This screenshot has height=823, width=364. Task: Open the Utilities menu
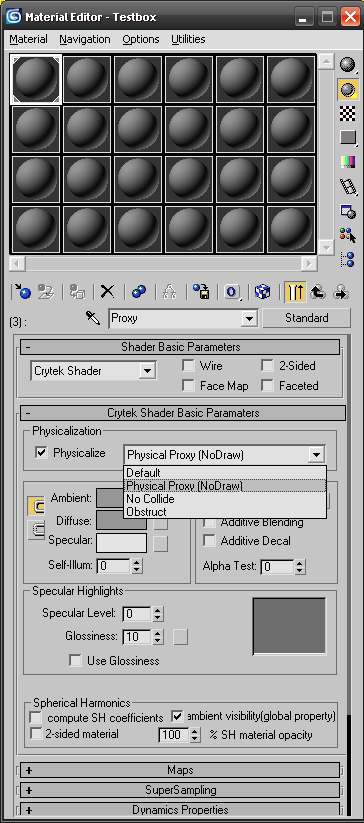click(188, 39)
